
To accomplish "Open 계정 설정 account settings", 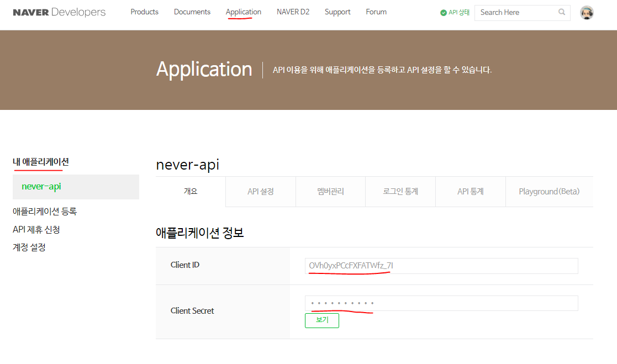I will point(30,247).
